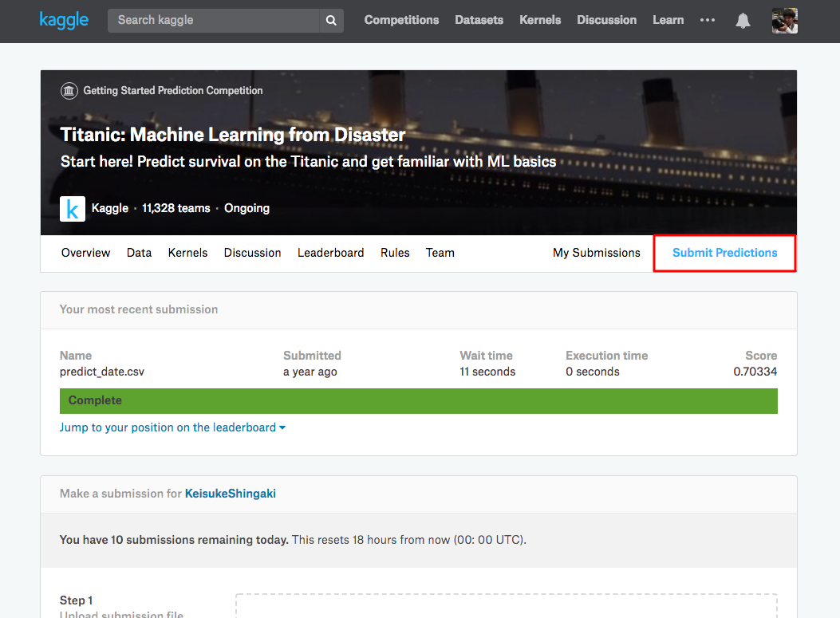Switch to the Overview tab
The width and height of the screenshot is (840, 618).
click(x=85, y=253)
